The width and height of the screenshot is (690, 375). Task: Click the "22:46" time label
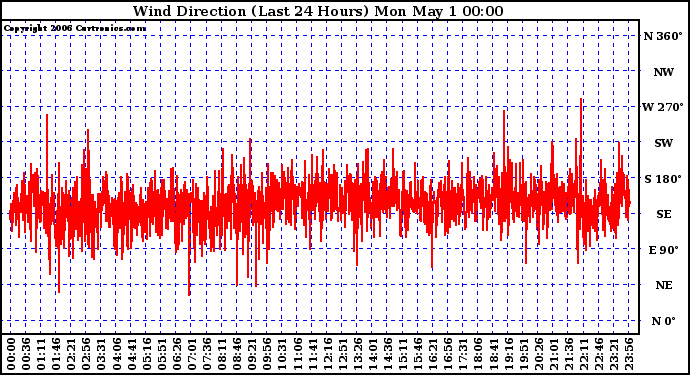coord(598,354)
